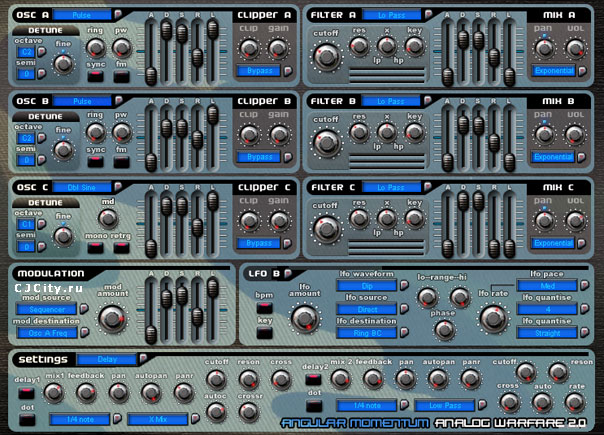Open the lfo destination Ring BC menu
The image size is (604, 435).
pyautogui.click(x=367, y=333)
